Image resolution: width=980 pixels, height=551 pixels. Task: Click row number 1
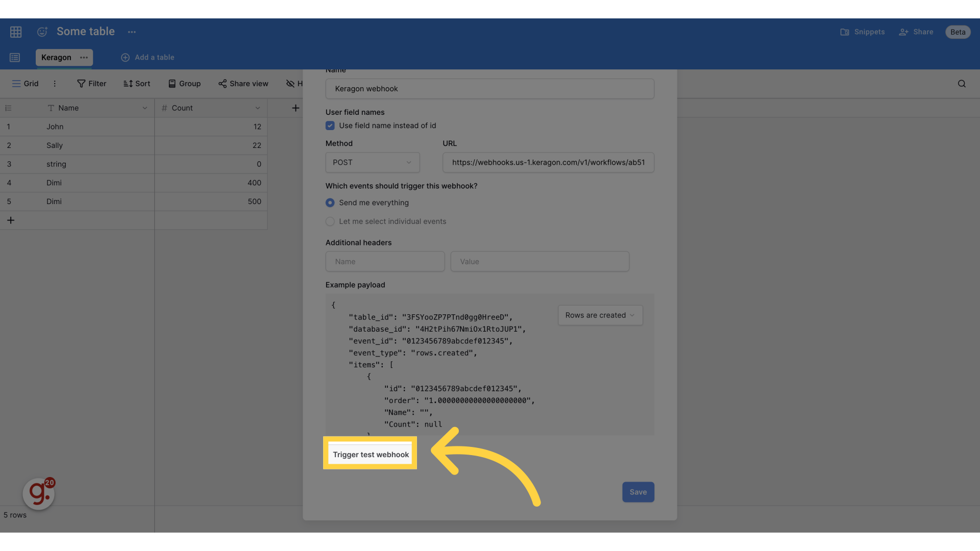click(9, 127)
